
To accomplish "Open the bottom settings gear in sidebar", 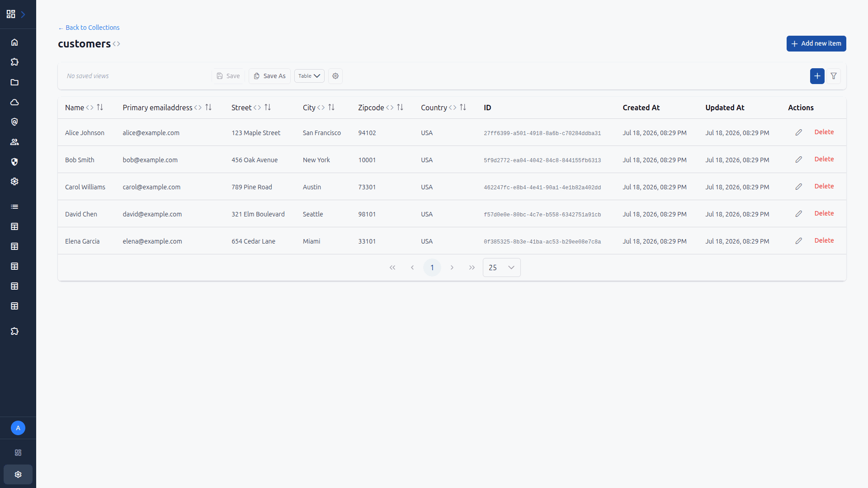I will coord(18,474).
